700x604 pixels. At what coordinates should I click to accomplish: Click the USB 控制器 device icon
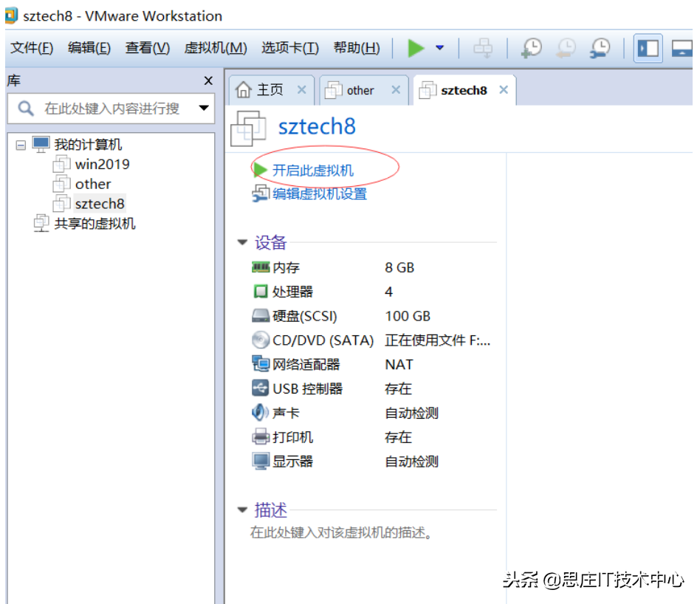point(261,388)
